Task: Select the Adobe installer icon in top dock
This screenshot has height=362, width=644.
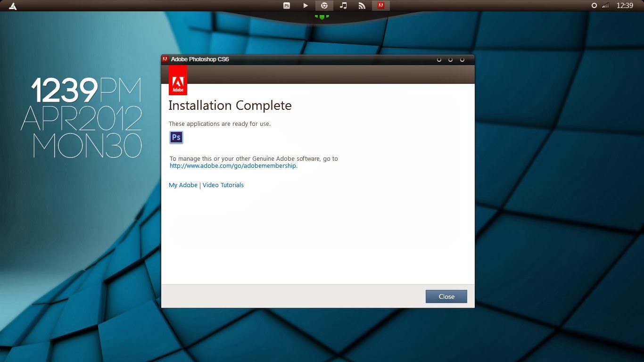Action: tap(381, 6)
